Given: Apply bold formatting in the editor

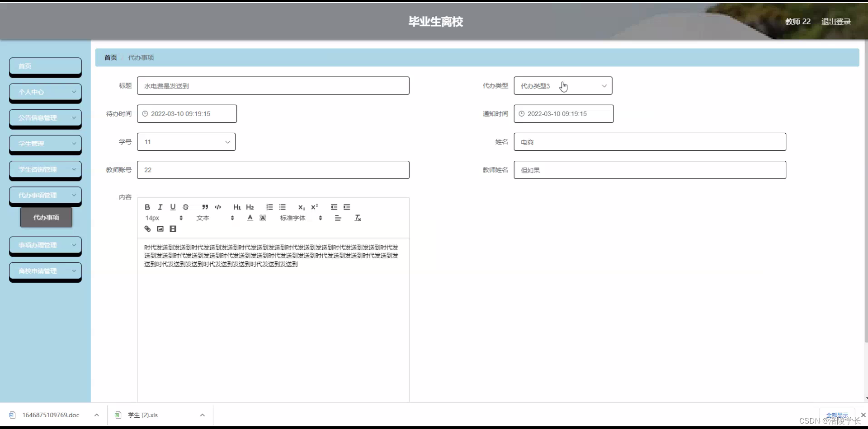Looking at the screenshot, I should [x=147, y=207].
